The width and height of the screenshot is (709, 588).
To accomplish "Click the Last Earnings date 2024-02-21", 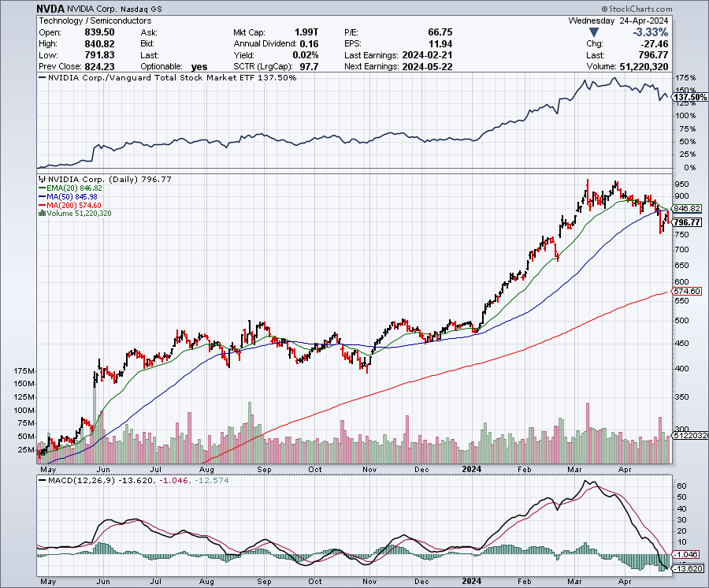I will tap(427, 55).
